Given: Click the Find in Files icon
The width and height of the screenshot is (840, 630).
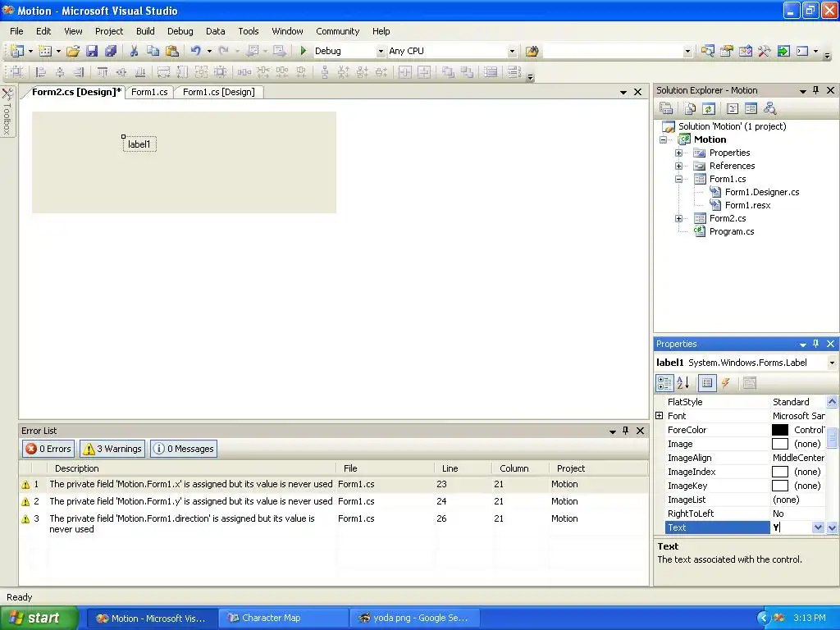Looking at the screenshot, I should point(532,51).
